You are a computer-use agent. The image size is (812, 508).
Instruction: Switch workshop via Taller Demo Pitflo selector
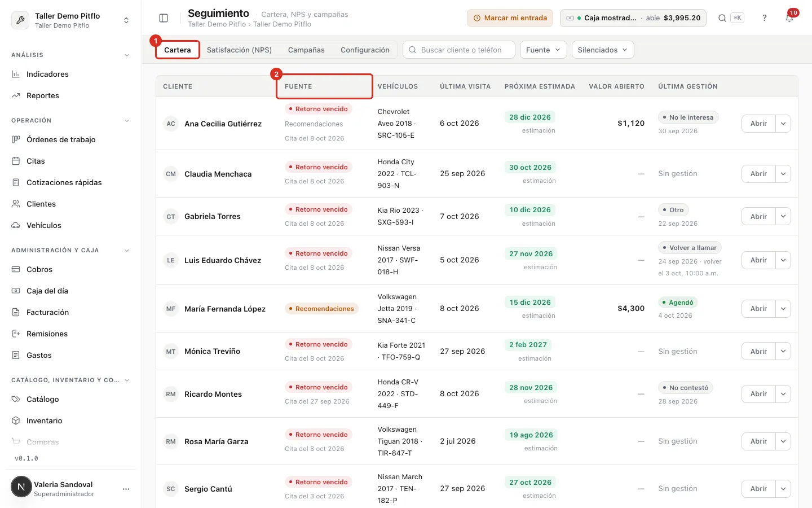tap(70, 20)
